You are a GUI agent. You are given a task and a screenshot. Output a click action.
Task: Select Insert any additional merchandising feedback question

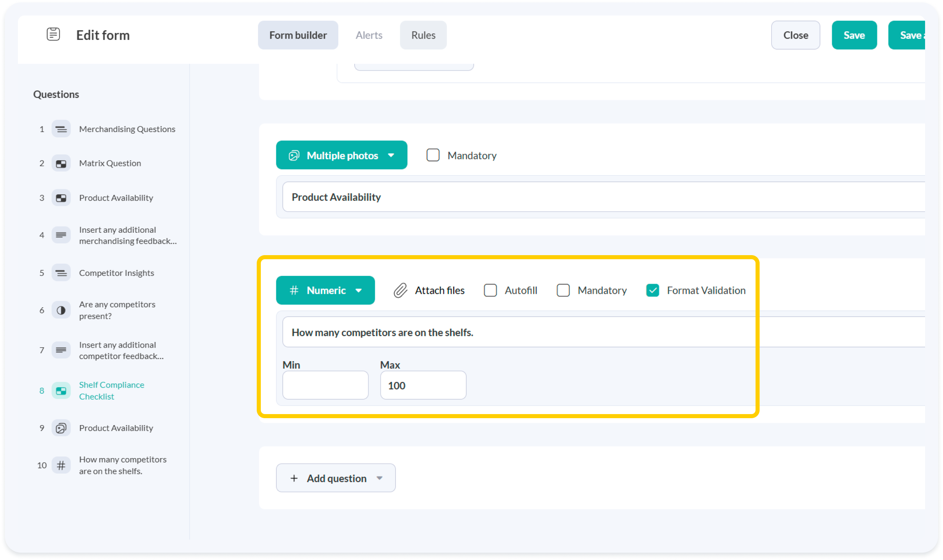click(x=128, y=235)
